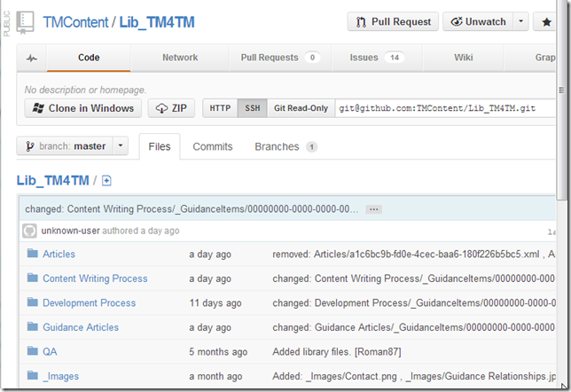571x392 pixels.
Task: Select the SSH protocol toggle
Action: (x=253, y=108)
